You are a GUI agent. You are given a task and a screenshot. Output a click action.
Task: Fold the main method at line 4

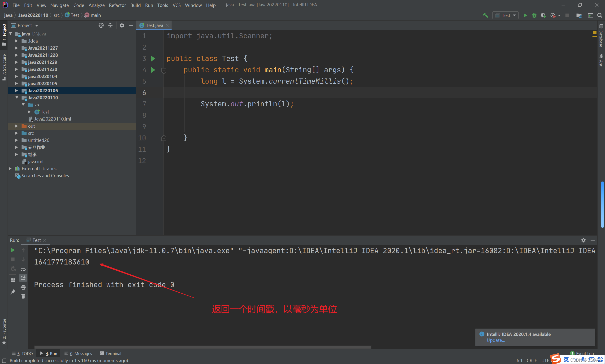coord(164,70)
